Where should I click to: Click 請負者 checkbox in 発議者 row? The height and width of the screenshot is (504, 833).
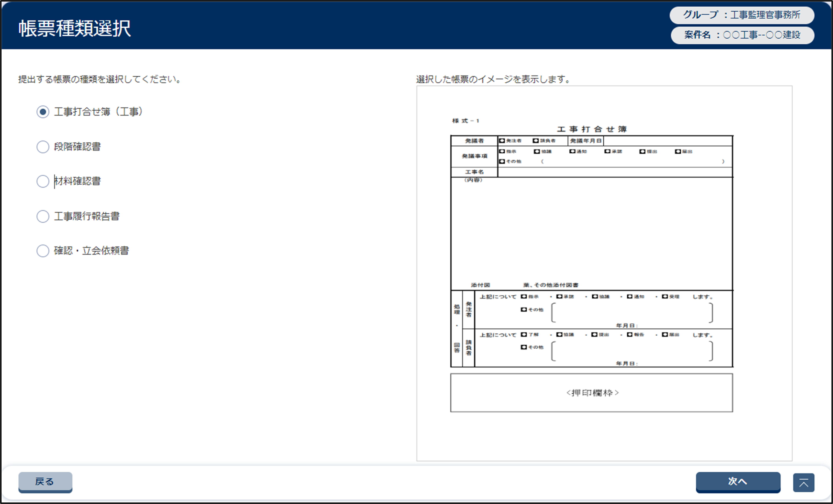tap(536, 141)
